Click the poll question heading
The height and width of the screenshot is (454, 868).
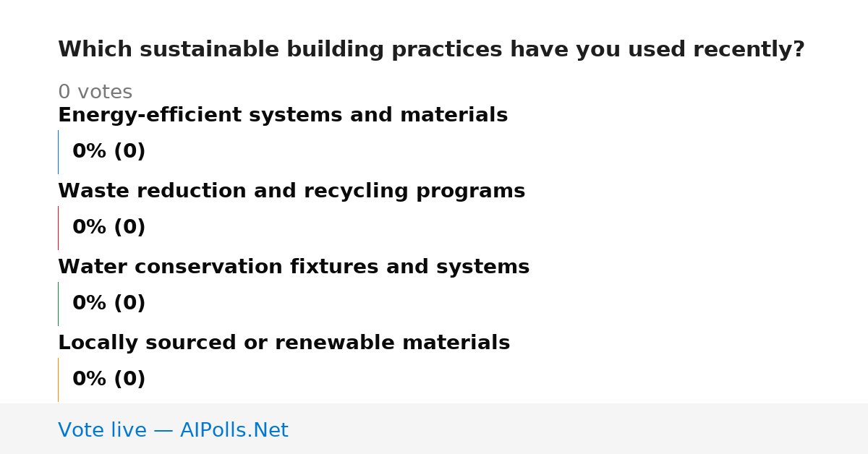click(431, 50)
